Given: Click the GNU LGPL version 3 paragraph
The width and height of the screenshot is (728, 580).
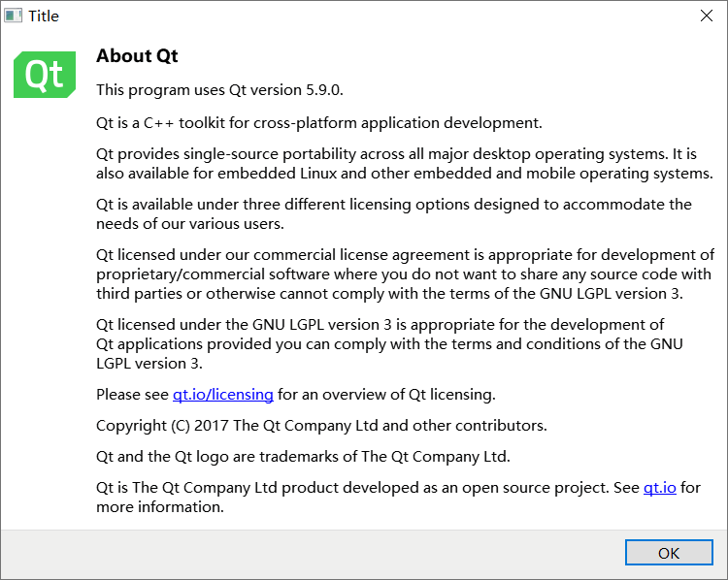Looking at the screenshot, I should 389,343.
